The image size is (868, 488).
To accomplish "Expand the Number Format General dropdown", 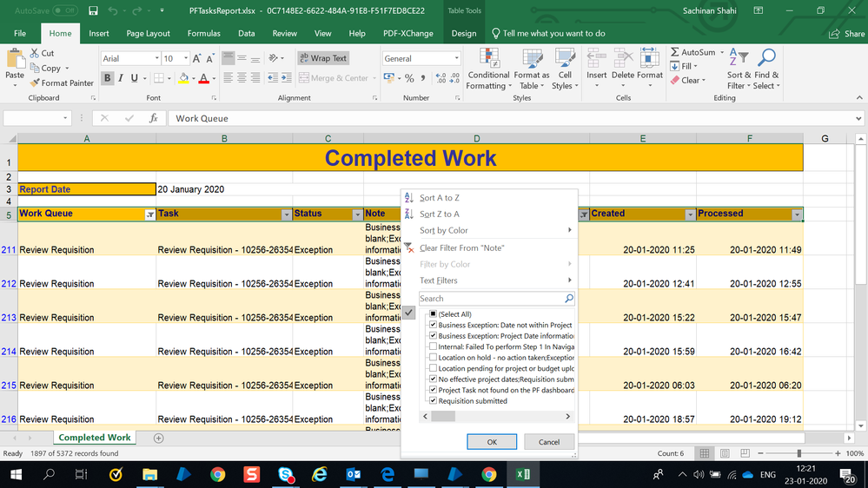I will tap(456, 58).
